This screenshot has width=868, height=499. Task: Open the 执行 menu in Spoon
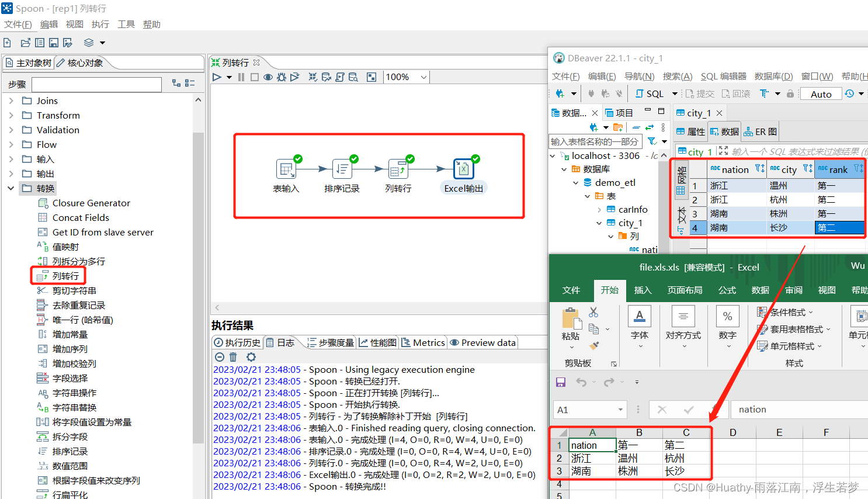point(100,25)
